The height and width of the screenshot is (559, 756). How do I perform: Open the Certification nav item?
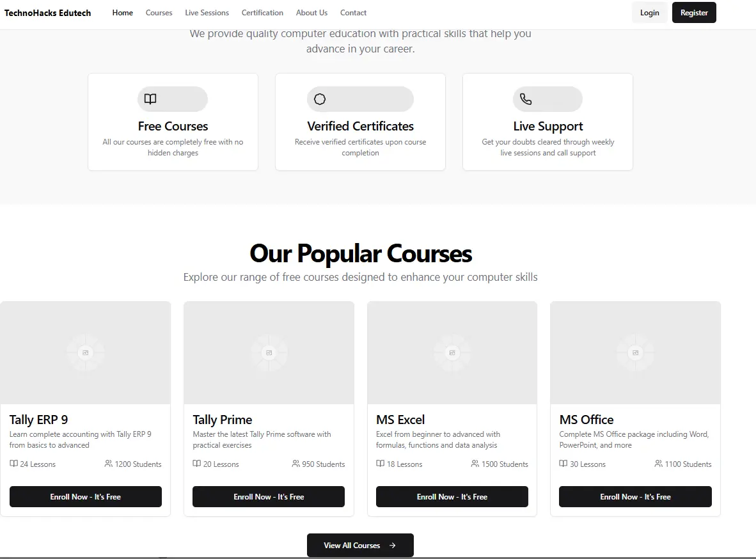click(262, 13)
